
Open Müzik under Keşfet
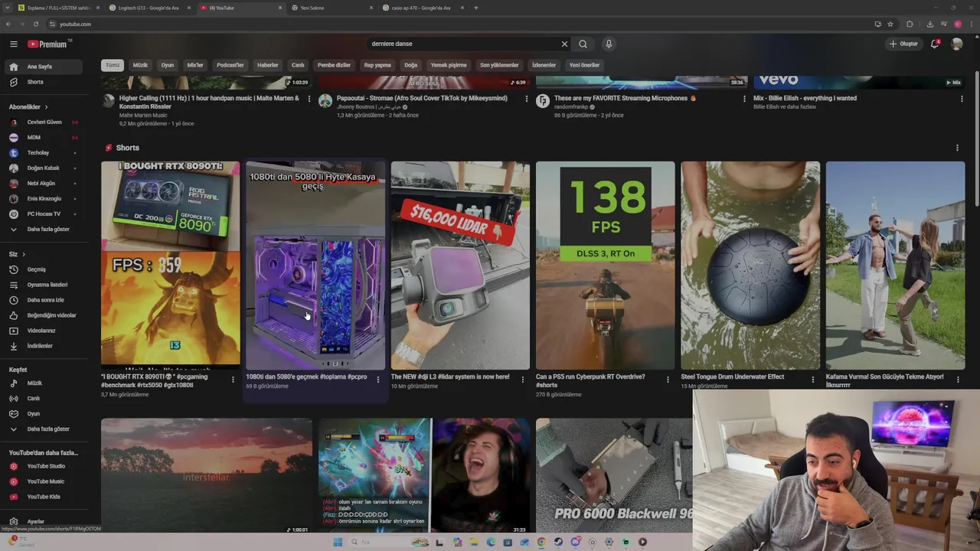coord(44,383)
